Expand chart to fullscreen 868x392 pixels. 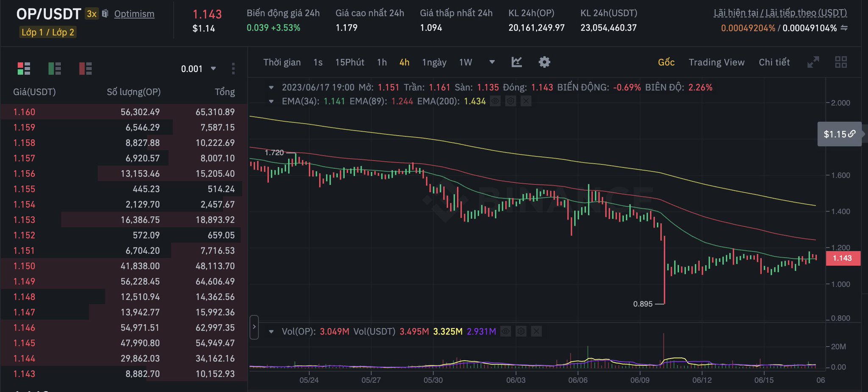pos(813,62)
